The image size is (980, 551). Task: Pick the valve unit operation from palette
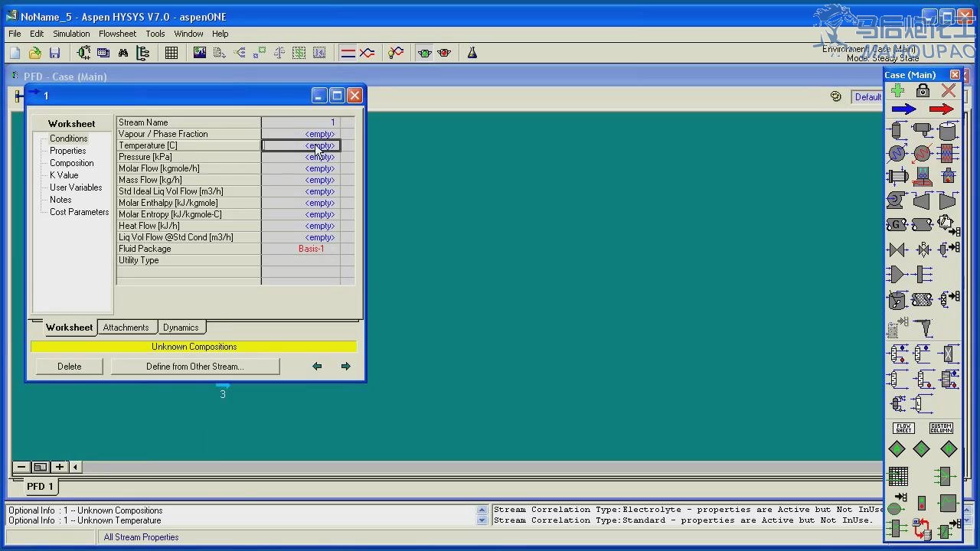(897, 249)
